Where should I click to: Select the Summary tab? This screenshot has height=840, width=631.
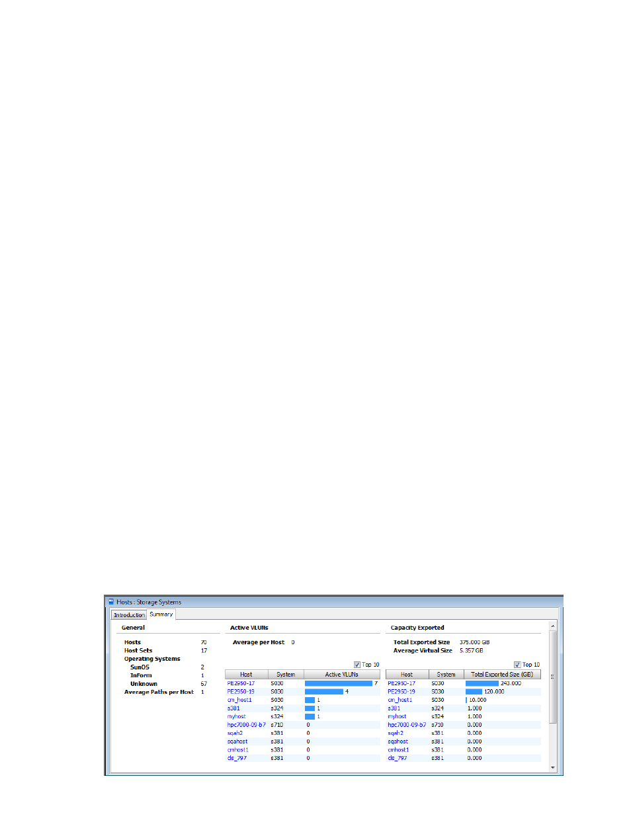pyautogui.click(x=161, y=614)
